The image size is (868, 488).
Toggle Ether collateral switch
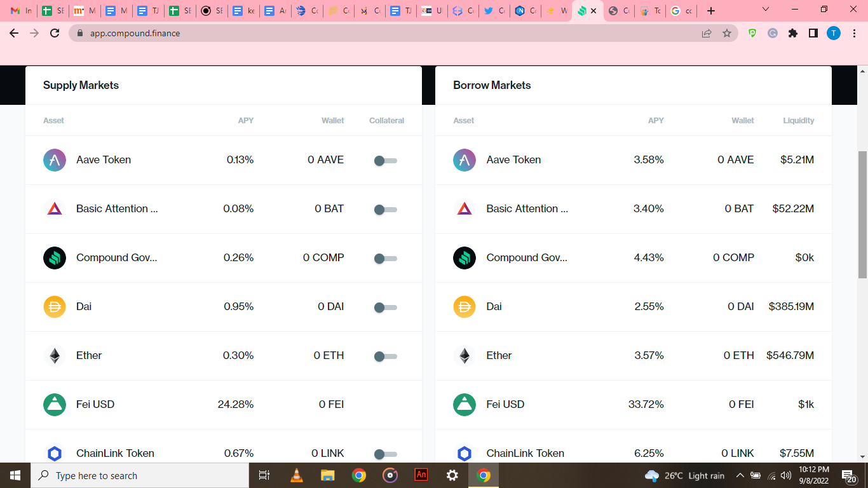click(386, 356)
